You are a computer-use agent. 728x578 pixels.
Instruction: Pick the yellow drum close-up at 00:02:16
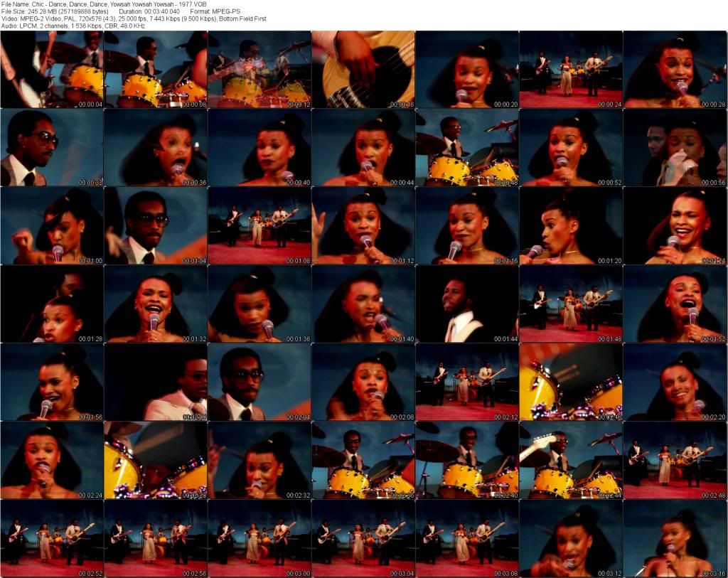(x=571, y=382)
